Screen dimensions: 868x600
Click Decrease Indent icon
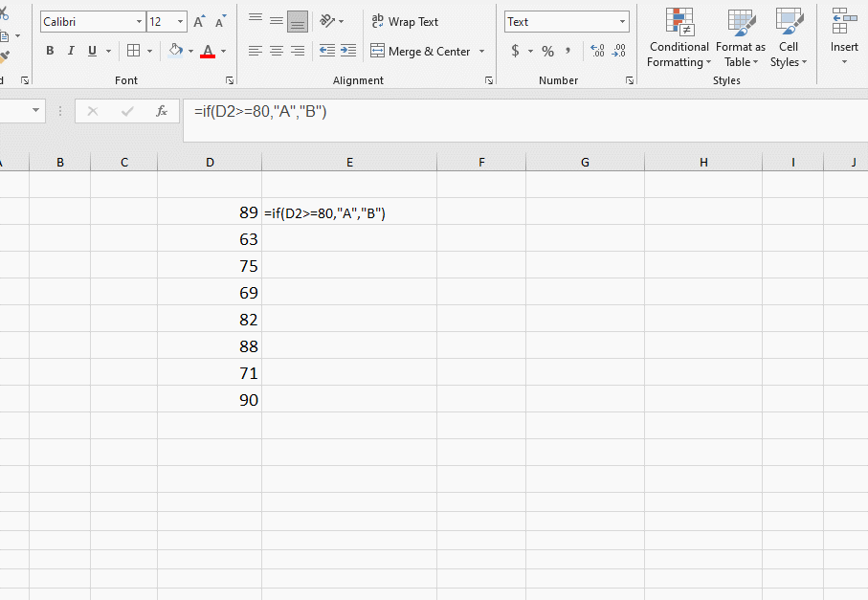coord(327,51)
